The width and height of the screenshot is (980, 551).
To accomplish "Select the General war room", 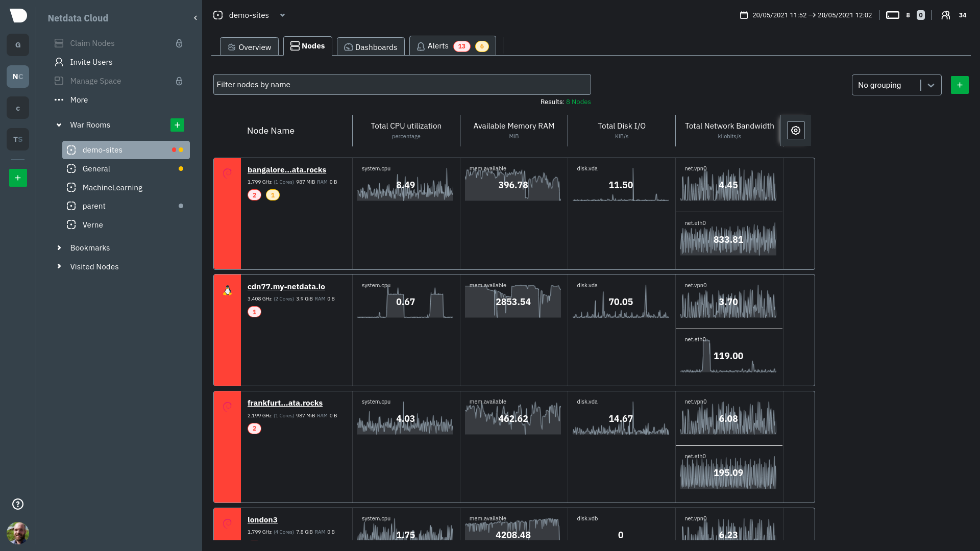I will click(126, 169).
